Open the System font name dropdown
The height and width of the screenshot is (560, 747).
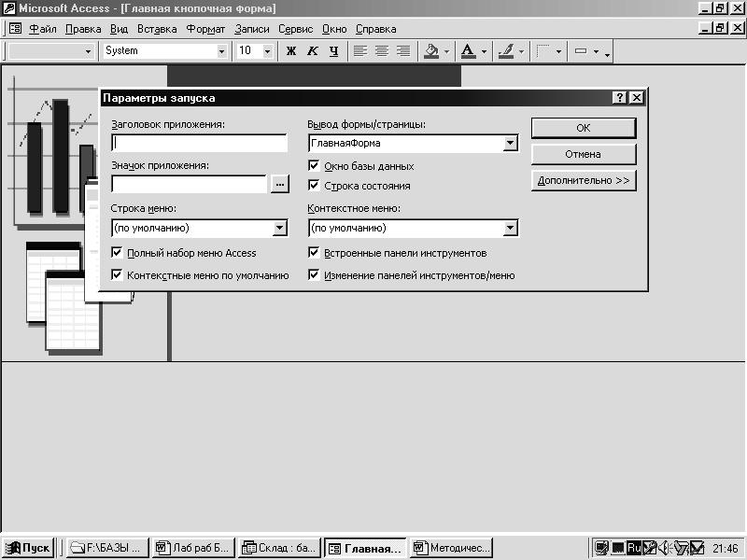(x=221, y=51)
